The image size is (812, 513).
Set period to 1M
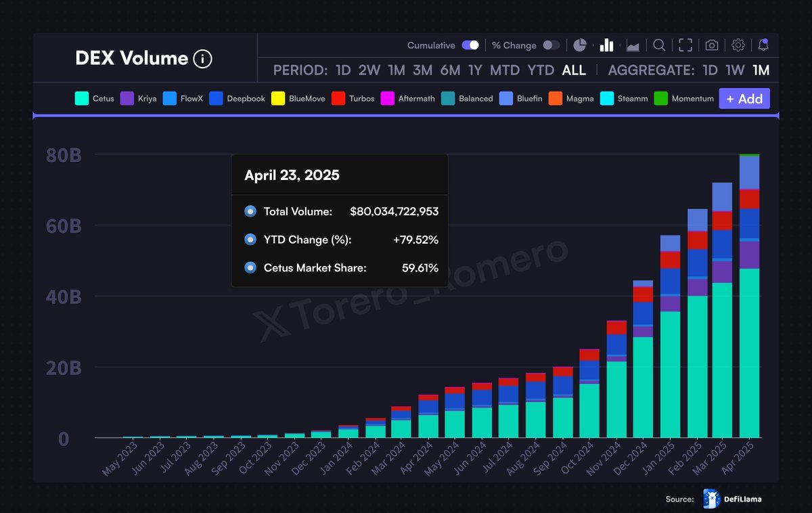click(x=397, y=70)
